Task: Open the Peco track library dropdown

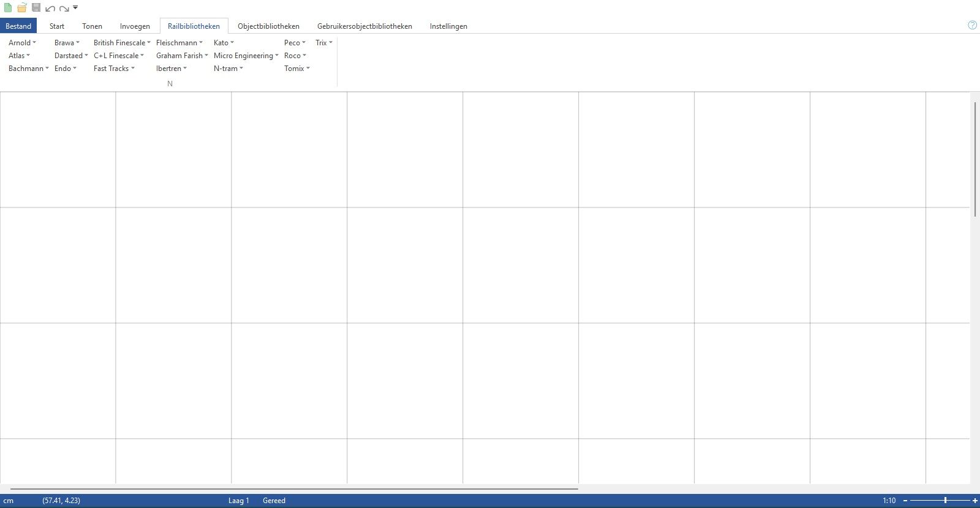Action: point(295,43)
